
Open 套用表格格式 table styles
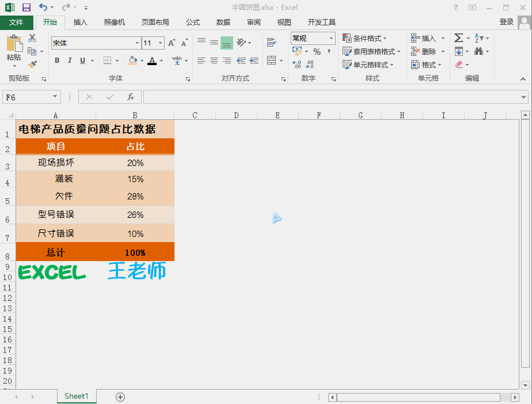[371, 52]
